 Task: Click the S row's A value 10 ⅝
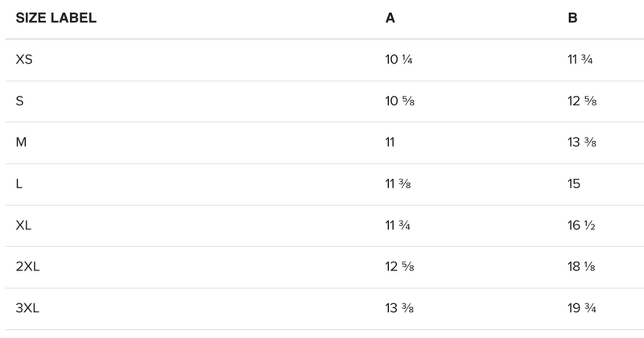point(399,101)
